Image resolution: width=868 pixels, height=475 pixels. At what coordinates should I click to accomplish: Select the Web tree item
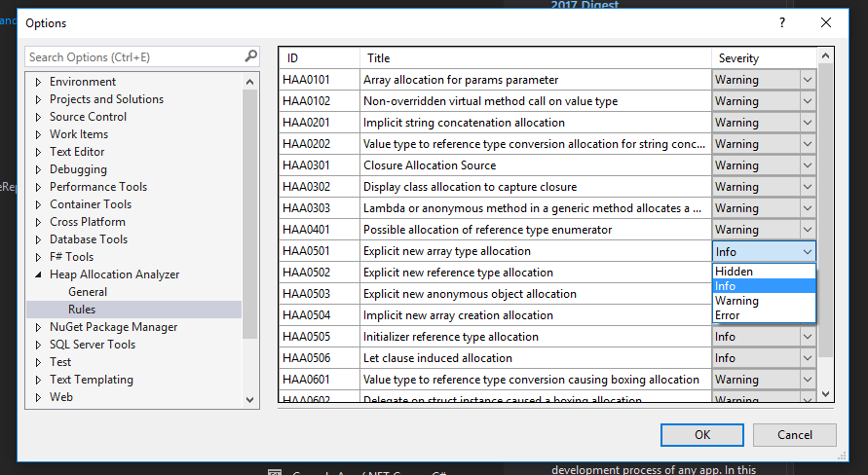click(61, 397)
